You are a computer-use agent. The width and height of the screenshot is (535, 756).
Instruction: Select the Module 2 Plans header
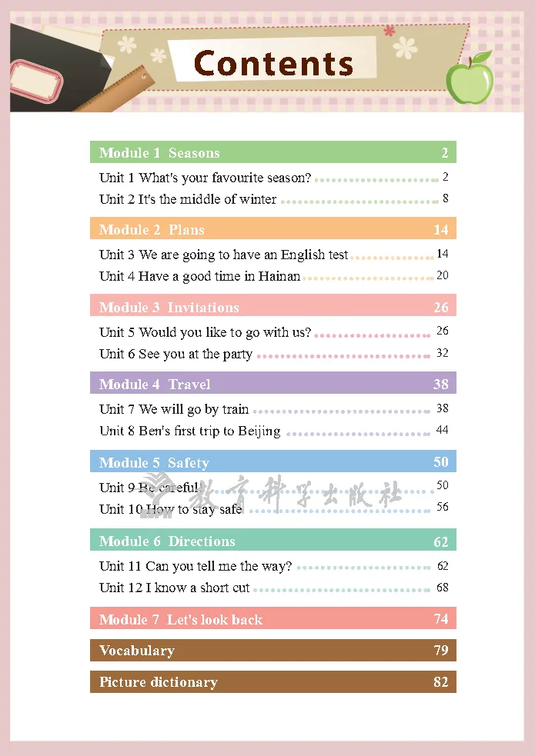[x=273, y=229]
